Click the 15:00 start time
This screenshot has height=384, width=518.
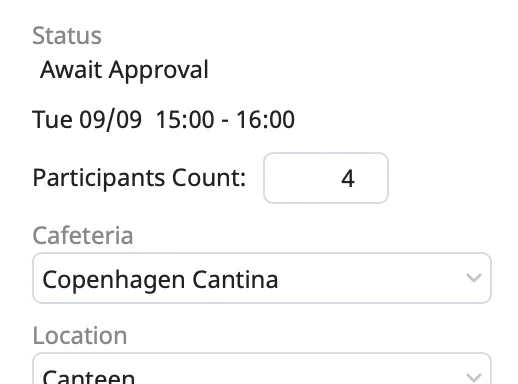tap(185, 120)
